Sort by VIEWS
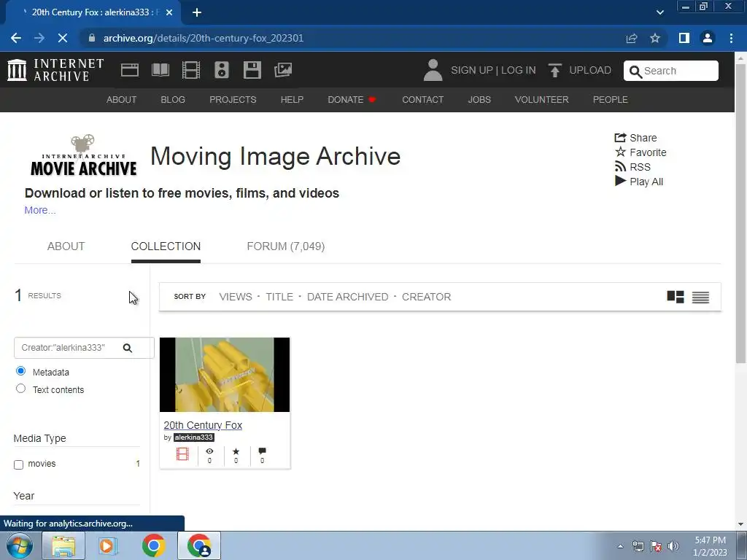Viewport: 747px width, 560px height. (236, 297)
